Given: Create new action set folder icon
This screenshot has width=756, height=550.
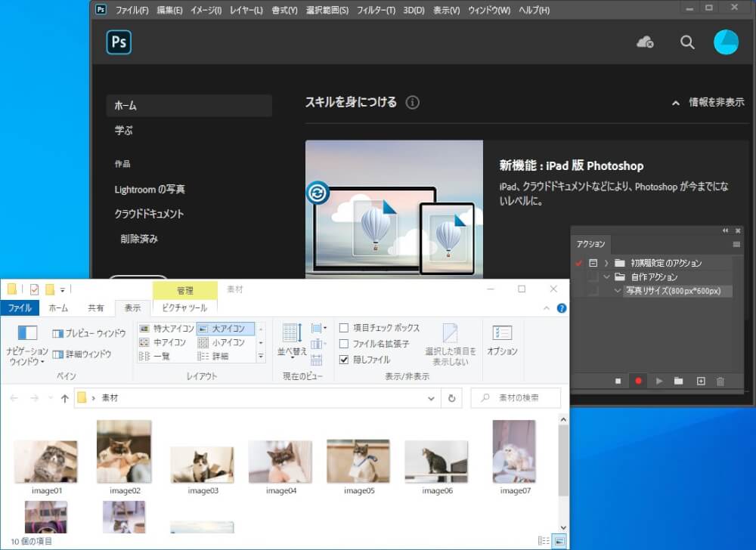Looking at the screenshot, I should (678, 381).
